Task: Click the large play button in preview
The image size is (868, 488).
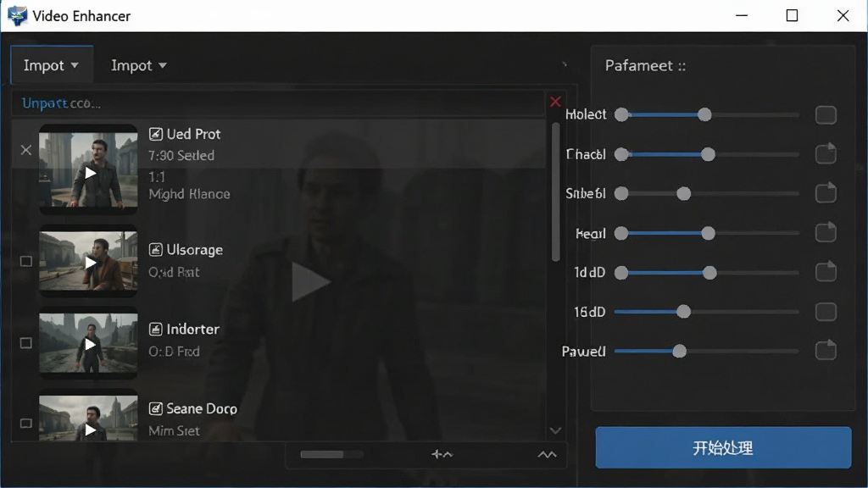Action: click(x=310, y=282)
